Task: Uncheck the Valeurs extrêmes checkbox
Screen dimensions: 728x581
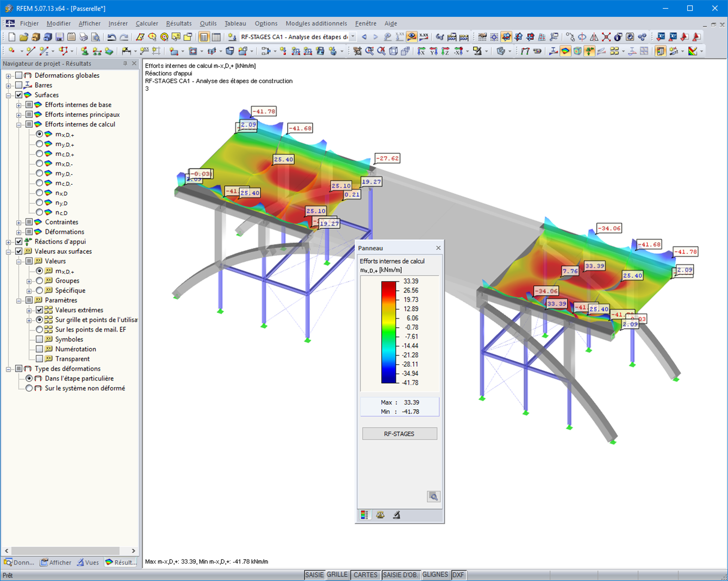Action: [x=39, y=310]
